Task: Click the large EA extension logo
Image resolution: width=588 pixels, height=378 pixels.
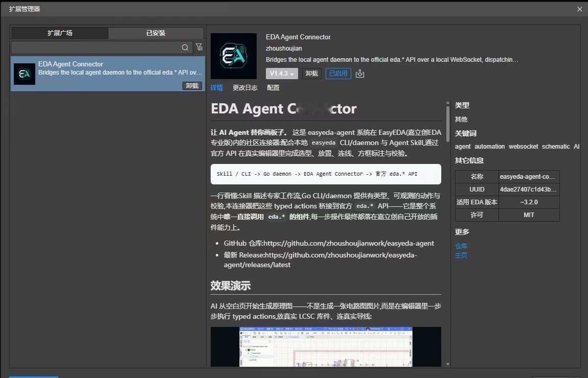Action: [x=234, y=56]
